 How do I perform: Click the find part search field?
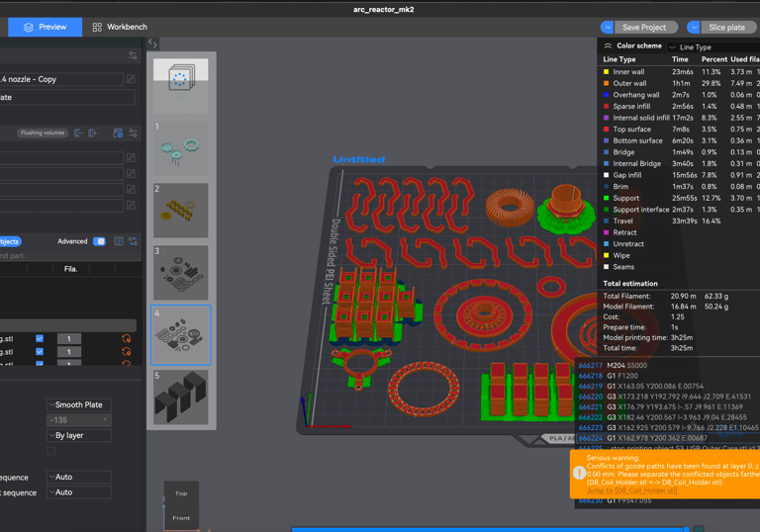70,256
